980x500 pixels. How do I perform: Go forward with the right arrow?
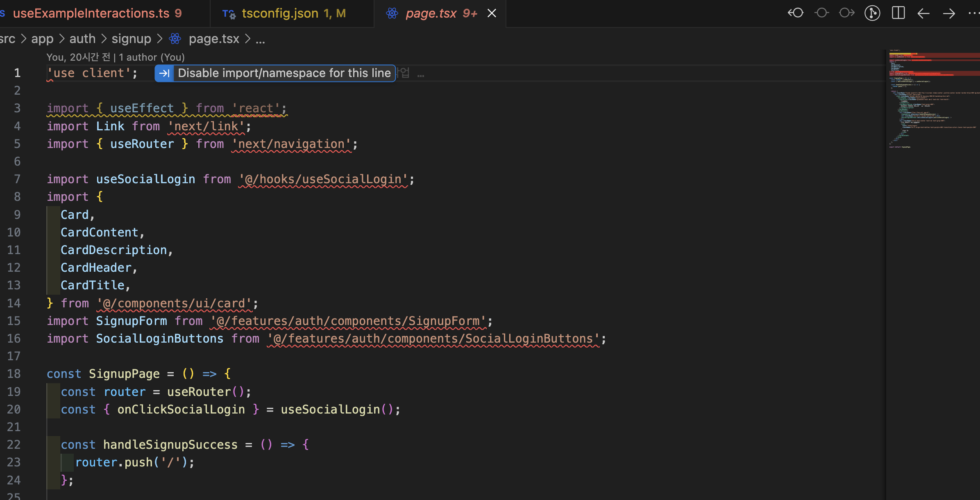[949, 14]
